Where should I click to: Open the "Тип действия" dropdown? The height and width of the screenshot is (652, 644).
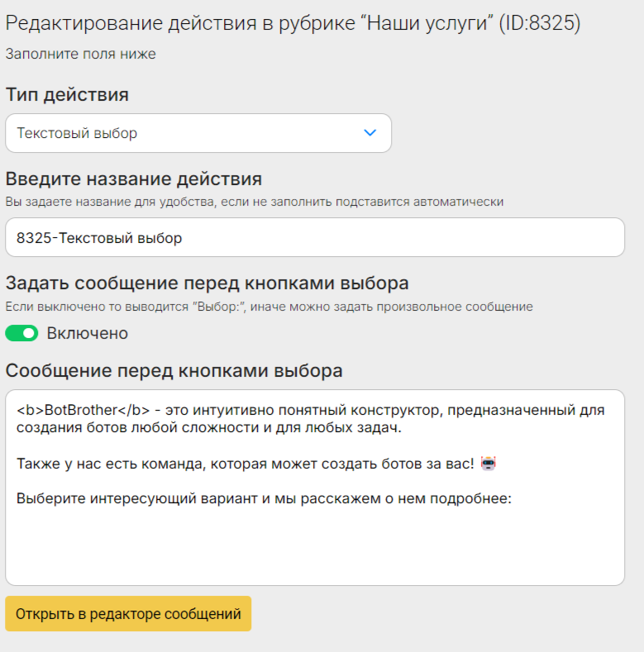pos(198,133)
